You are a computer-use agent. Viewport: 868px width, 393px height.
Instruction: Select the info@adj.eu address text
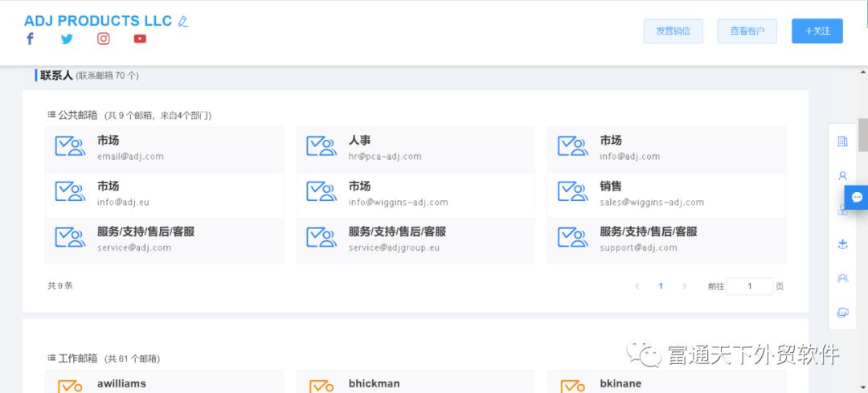pos(124,202)
